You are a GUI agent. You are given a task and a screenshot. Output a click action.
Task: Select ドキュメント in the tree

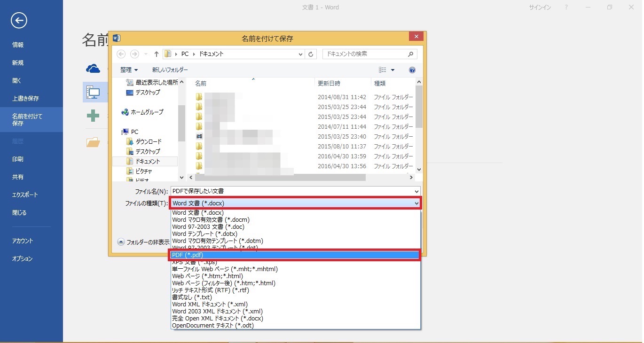click(145, 162)
